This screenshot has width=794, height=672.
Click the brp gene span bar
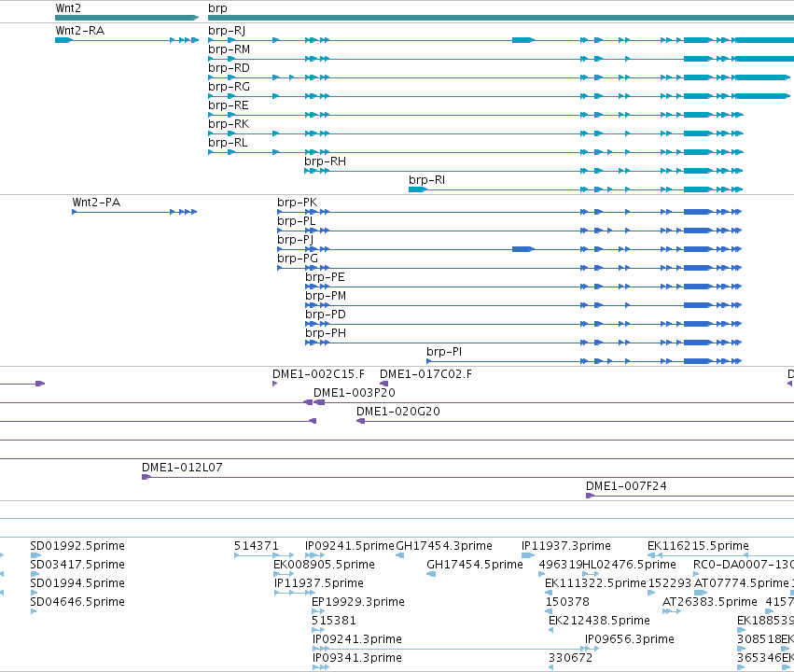501,18
